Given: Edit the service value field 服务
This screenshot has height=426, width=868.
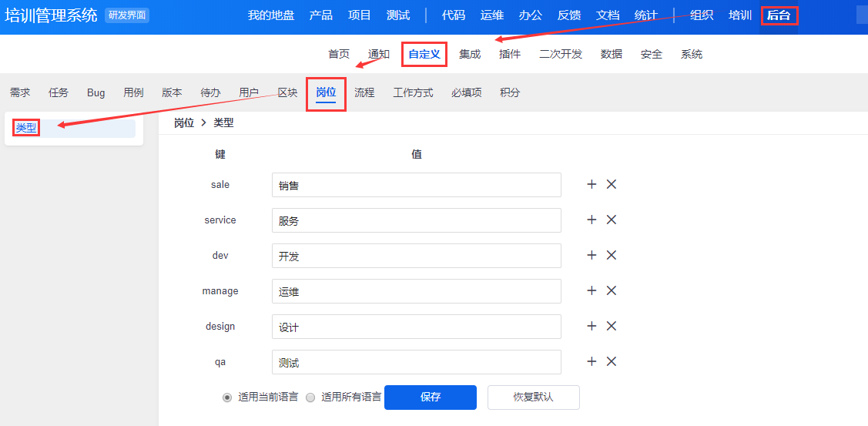Looking at the screenshot, I should coord(416,220).
